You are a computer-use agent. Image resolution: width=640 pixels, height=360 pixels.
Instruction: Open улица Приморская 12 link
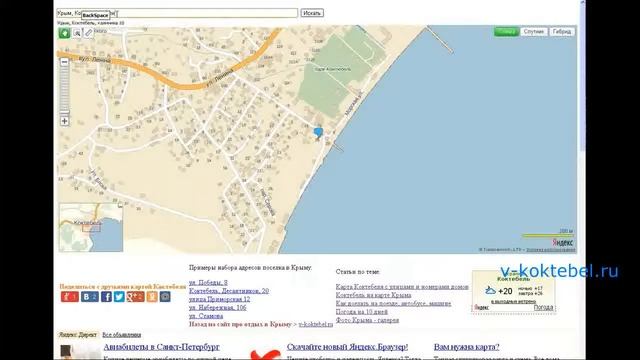(x=220, y=299)
